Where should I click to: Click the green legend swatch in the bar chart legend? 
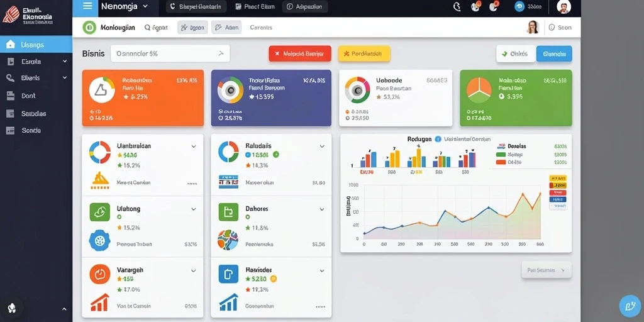pos(501,155)
